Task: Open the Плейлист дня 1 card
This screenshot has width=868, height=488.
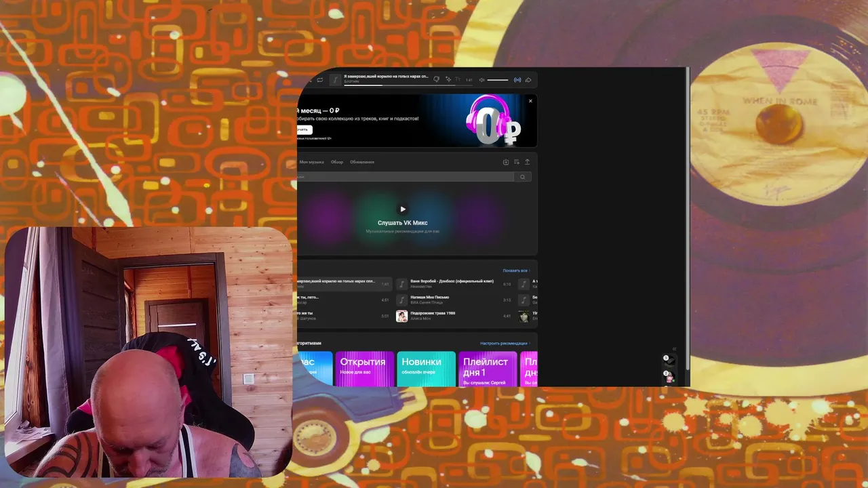Action: (488, 369)
